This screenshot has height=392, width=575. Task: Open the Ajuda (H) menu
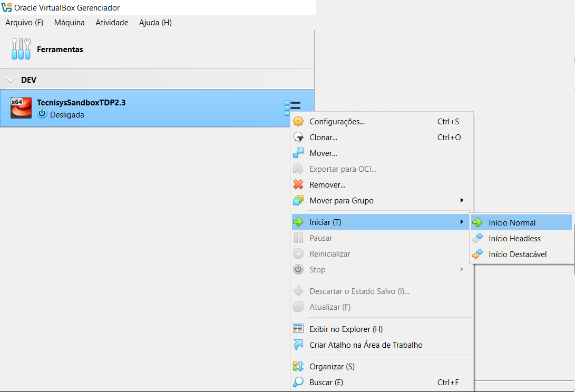tap(155, 22)
